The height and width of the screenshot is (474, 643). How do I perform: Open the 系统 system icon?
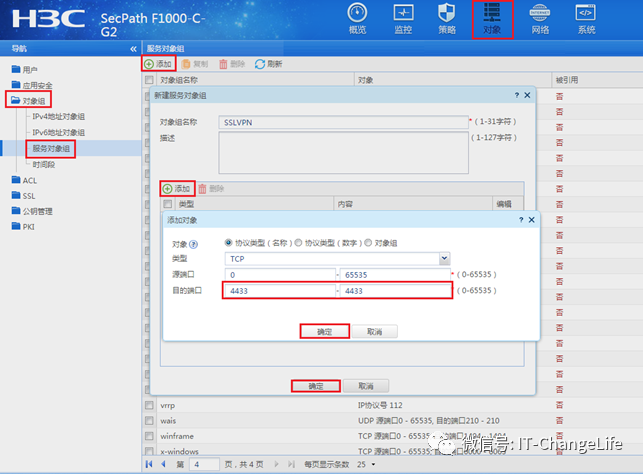[586, 19]
